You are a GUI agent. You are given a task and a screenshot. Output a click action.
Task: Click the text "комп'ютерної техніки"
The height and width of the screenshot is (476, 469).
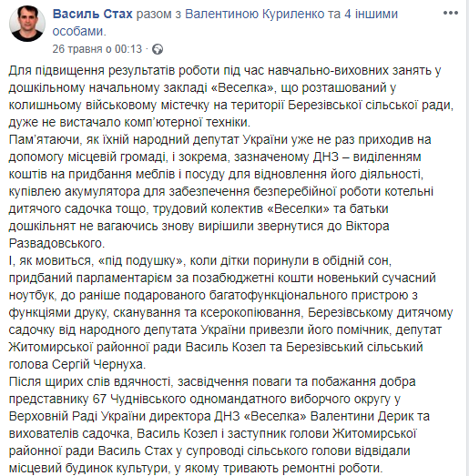[187, 122]
